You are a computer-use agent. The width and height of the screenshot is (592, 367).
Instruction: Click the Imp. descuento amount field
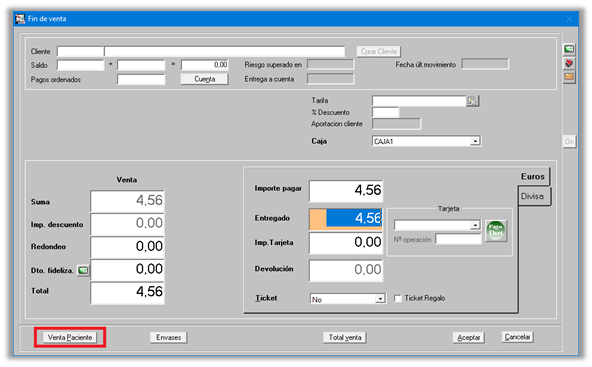(x=127, y=224)
